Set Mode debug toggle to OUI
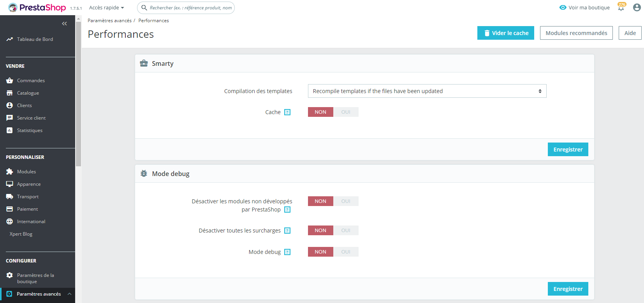The height and width of the screenshot is (303, 644). [x=346, y=252]
